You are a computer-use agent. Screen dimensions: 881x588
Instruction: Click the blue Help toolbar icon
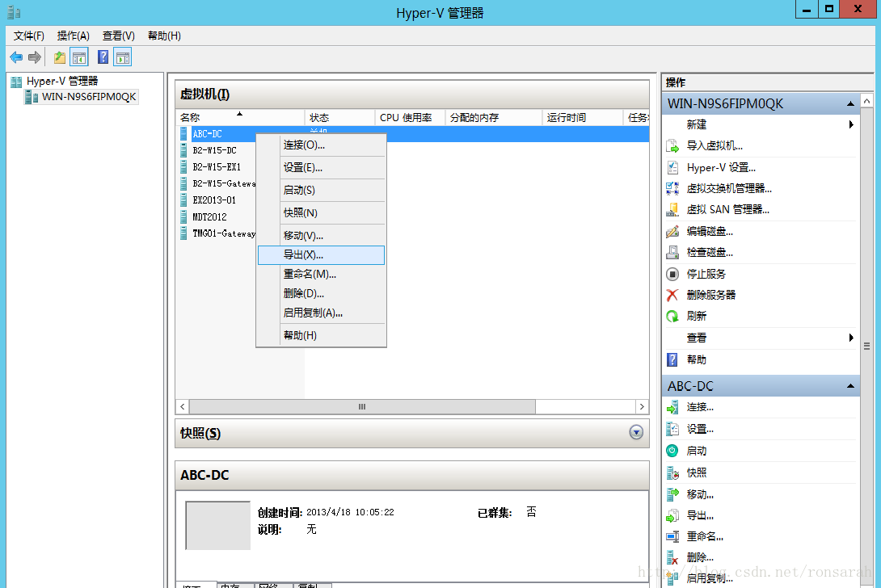tap(103, 57)
